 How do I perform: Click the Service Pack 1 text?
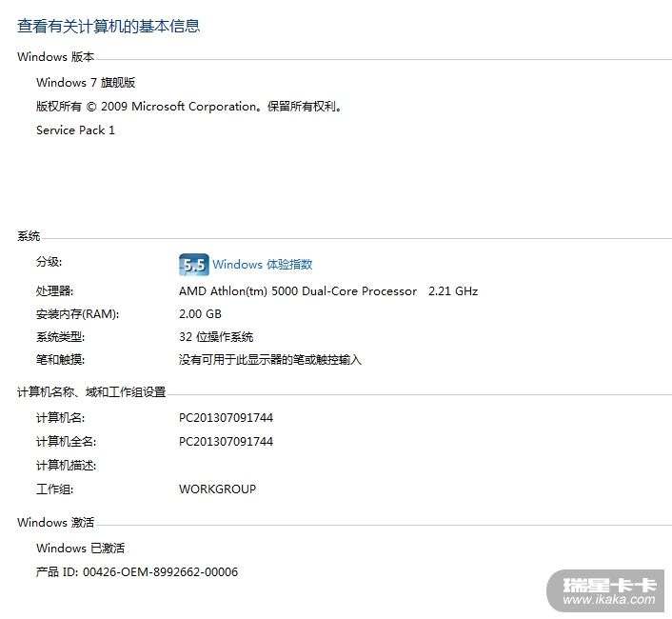tap(75, 130)
